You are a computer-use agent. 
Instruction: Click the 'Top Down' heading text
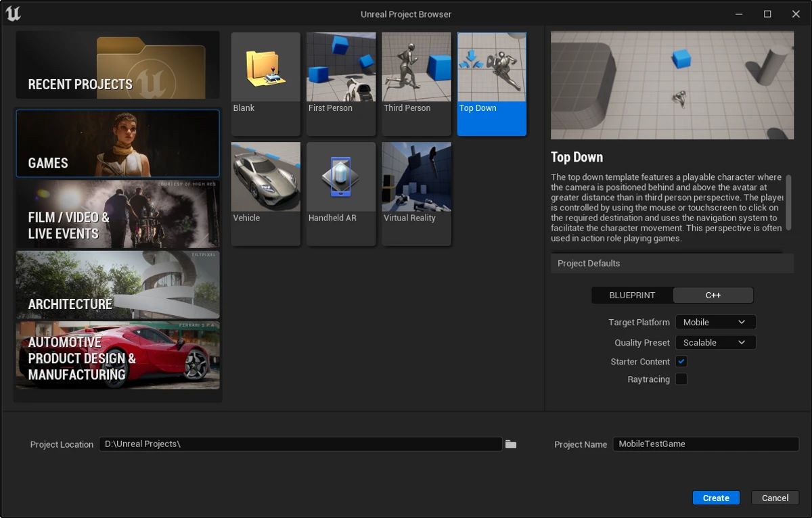pyautogui.click(x=577, y=158)
